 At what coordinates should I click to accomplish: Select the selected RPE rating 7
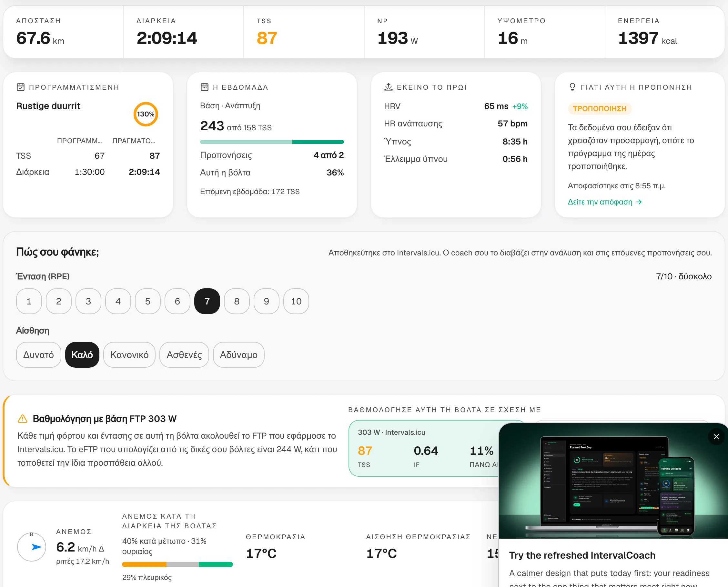(207, 301)
